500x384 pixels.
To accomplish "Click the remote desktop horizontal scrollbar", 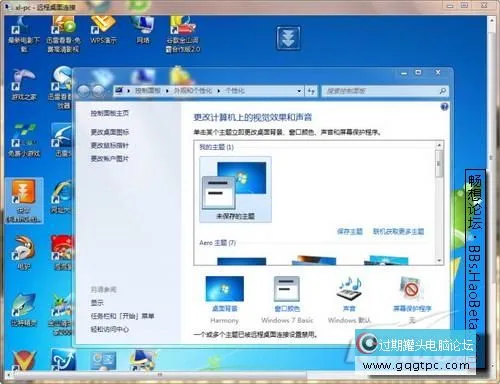I will point(160,375).
